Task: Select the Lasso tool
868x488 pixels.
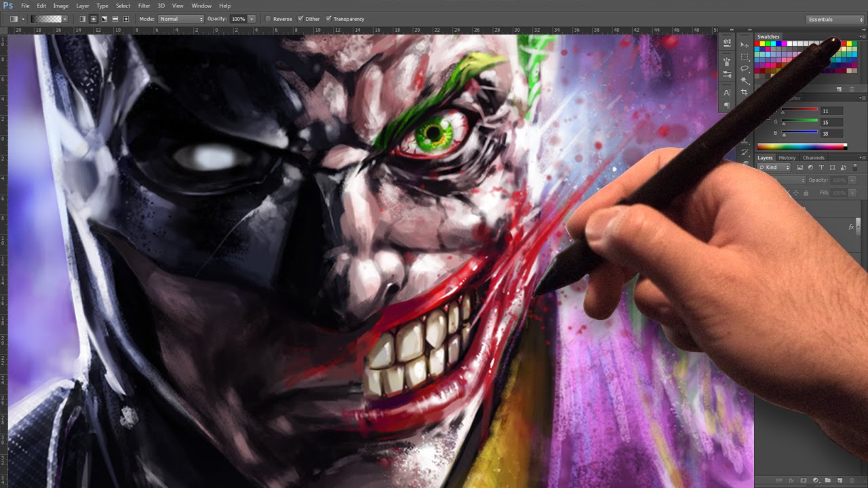Action: (x=745, y=68)
